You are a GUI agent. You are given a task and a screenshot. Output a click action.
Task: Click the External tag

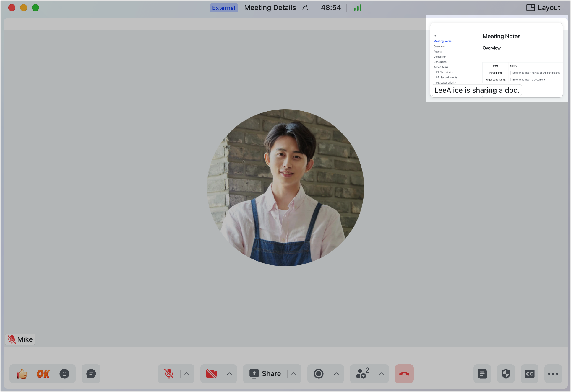point(224,8)
